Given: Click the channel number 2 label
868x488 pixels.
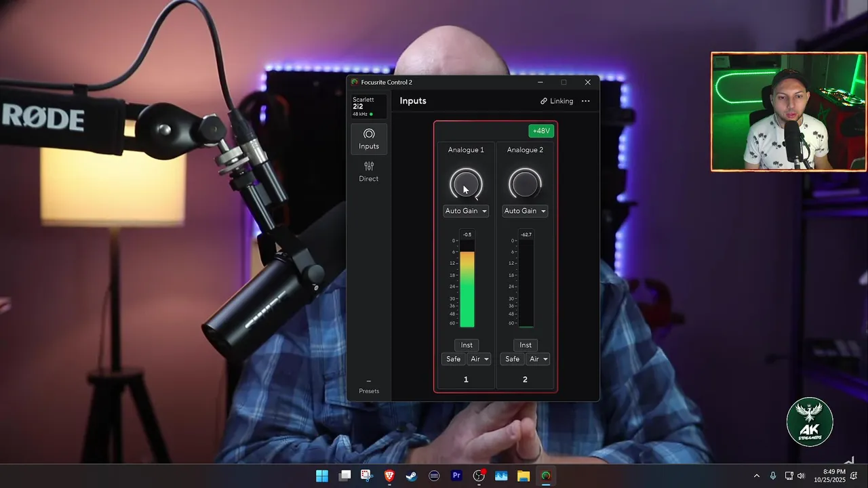Looking at the screenshot, I should coord(525,380).
